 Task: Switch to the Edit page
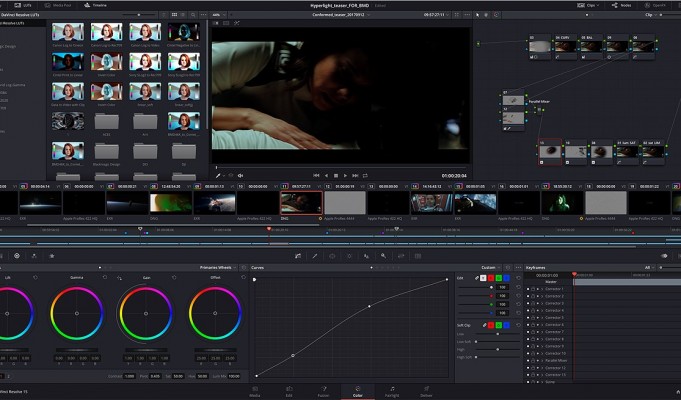[289, 391]
